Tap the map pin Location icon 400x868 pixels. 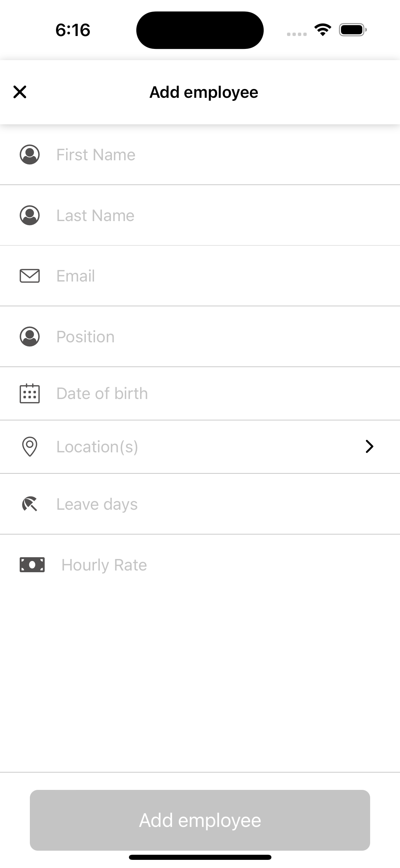(30, 447)
